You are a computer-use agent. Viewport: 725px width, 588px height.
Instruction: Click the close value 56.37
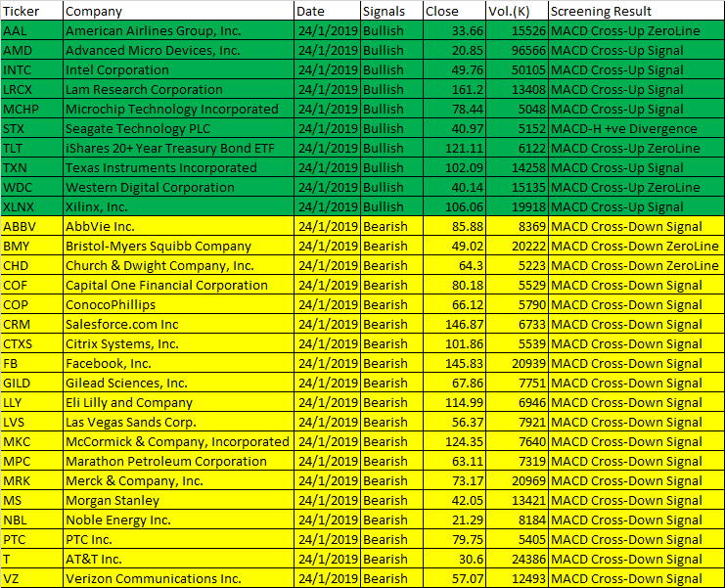coord(454,422)
